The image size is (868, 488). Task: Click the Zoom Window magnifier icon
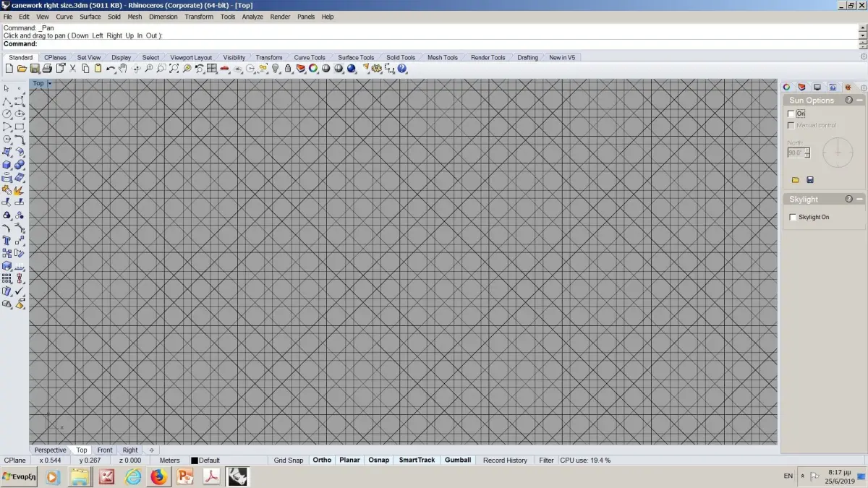[x=161, y=69]
